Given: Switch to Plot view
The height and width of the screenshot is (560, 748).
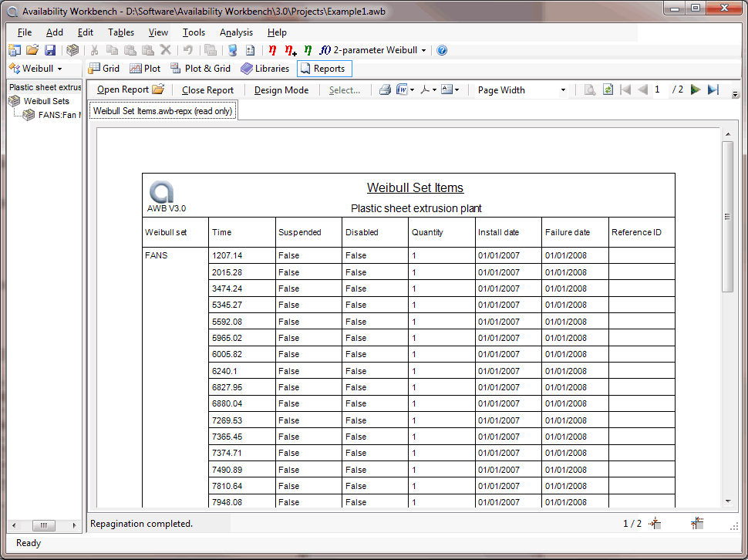Looking at the screenshot, I should point(145,69).
